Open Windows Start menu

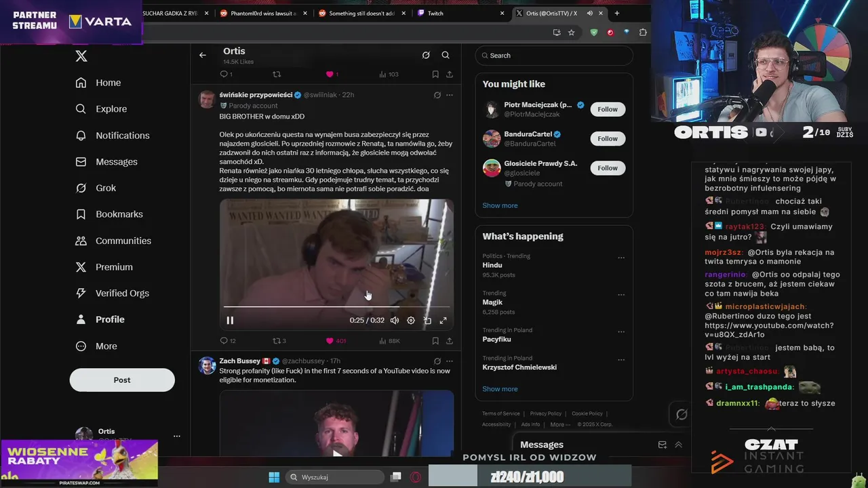(x=274, y=477)
